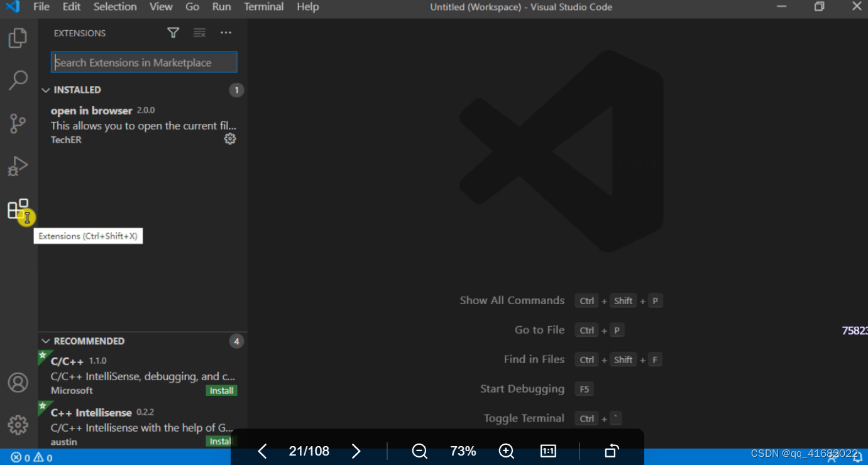Image resolution: width=868 pixels, height=465 pixels.
Task: Open the Manage gear in the activity bar
Action: [18, 425]
